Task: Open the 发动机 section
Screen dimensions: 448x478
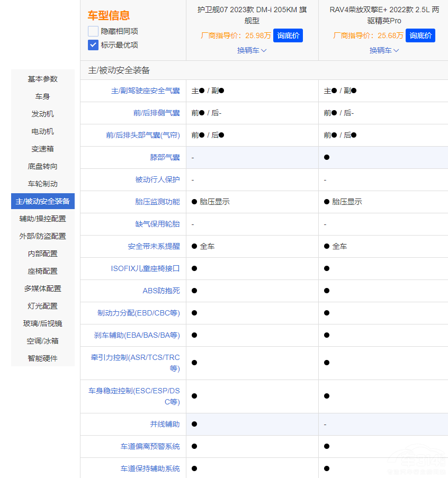Action: tap(42, 114)
